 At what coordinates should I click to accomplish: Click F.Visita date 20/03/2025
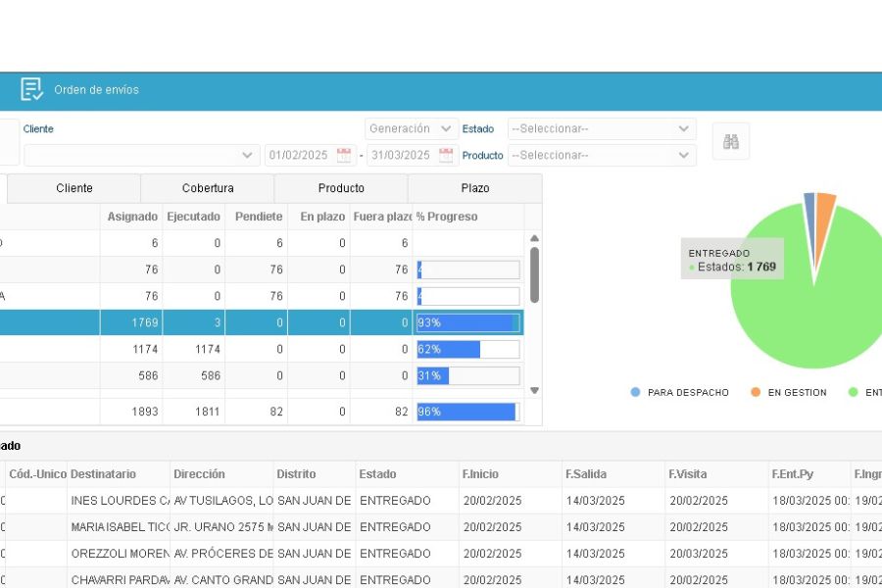[x=699, y=554]
